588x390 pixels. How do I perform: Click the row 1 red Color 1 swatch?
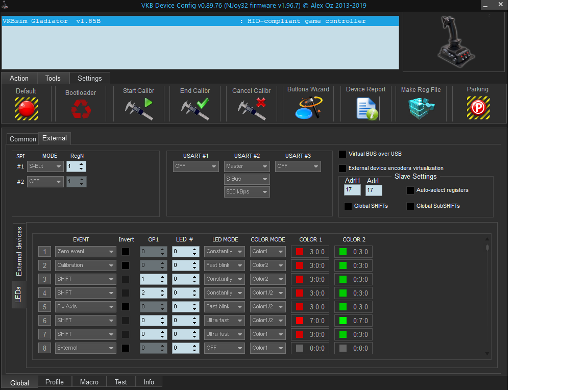(300, 252)
